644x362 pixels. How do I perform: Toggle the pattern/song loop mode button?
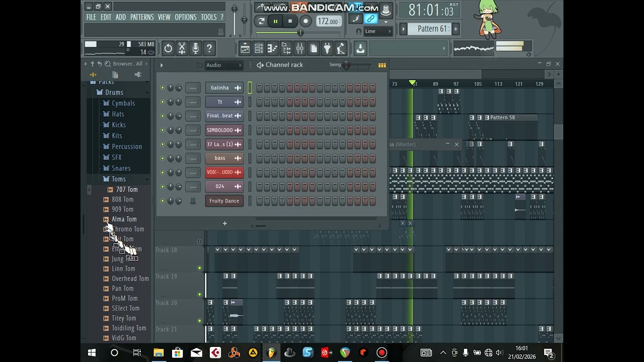pyautogui.click(x=261, y=21)
